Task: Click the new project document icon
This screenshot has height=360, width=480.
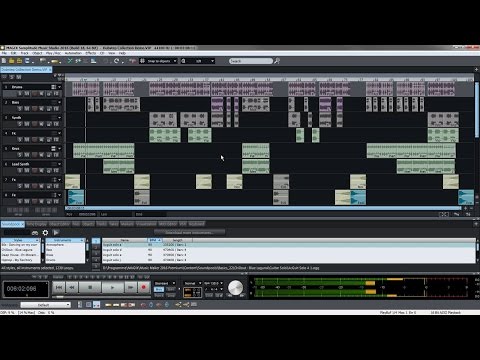Action: click(4, 61)
